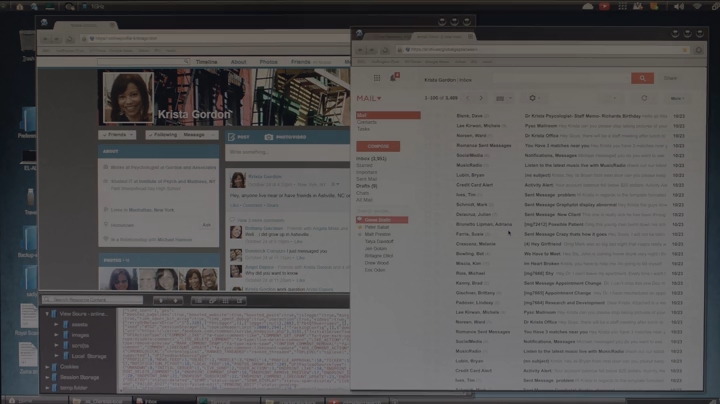
Task: Open the browser menu button in mail window
Action: pos(698,50)
